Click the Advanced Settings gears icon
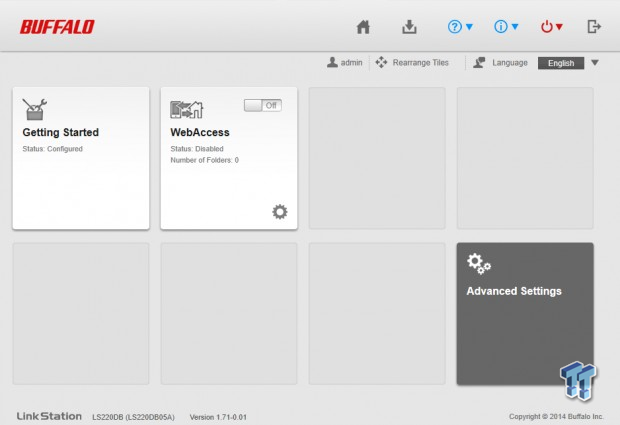 coord(479,264)
